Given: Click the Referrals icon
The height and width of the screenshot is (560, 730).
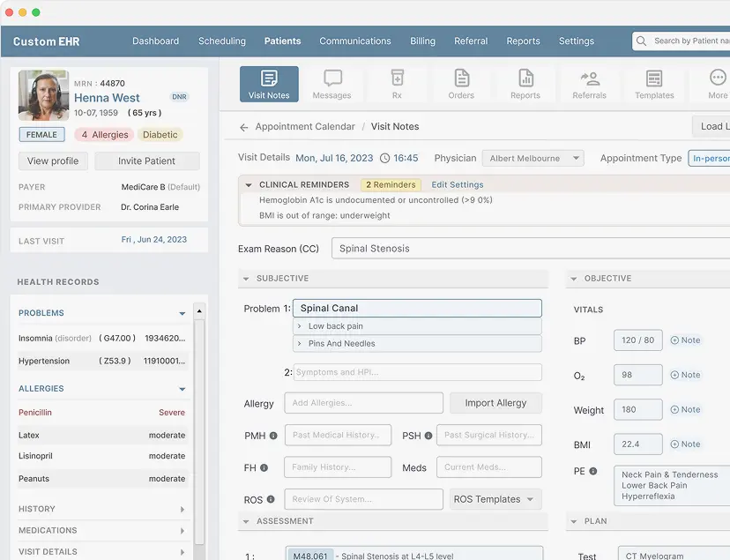Looking at the screenshot, I should 589,84.
